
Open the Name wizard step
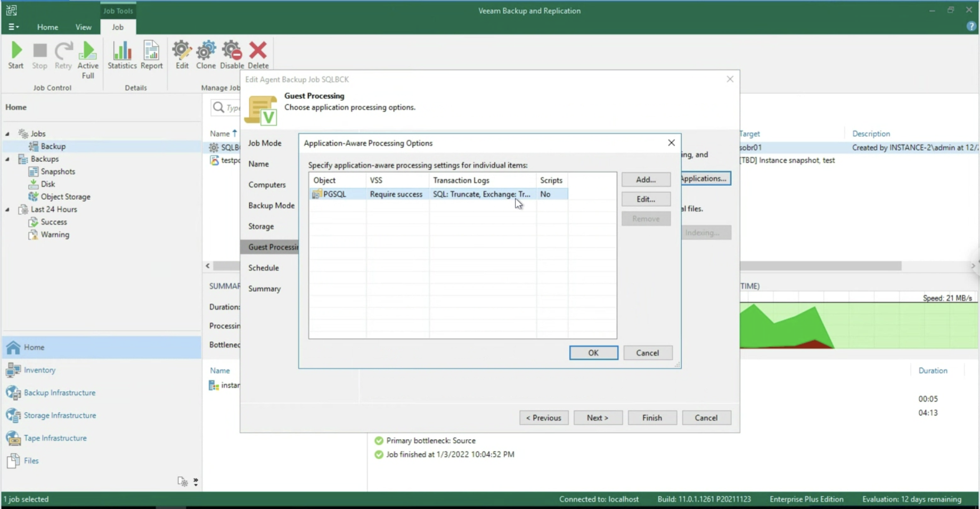258,164
